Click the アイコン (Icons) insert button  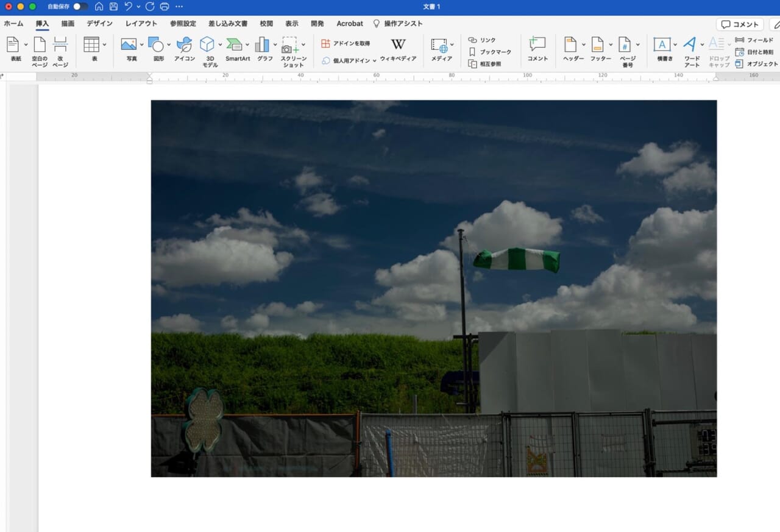(x=184, y=45)
